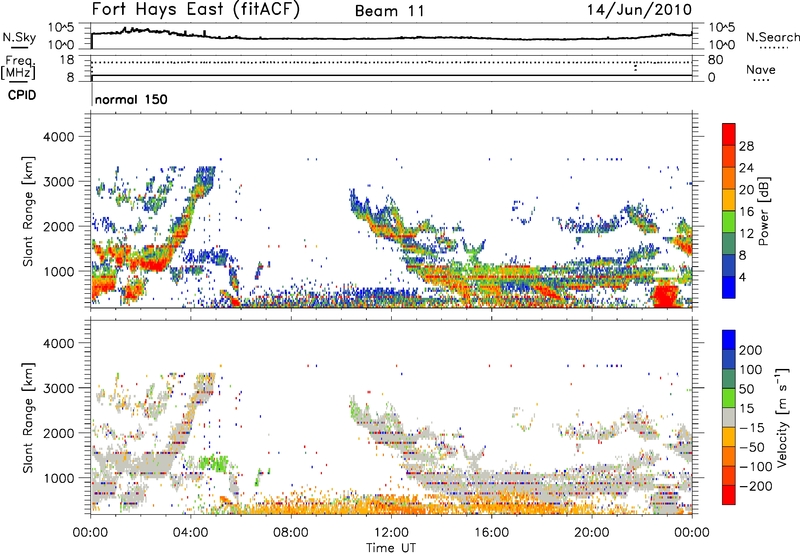Click the 'Power [dB]' color bar label

point(763,211)
